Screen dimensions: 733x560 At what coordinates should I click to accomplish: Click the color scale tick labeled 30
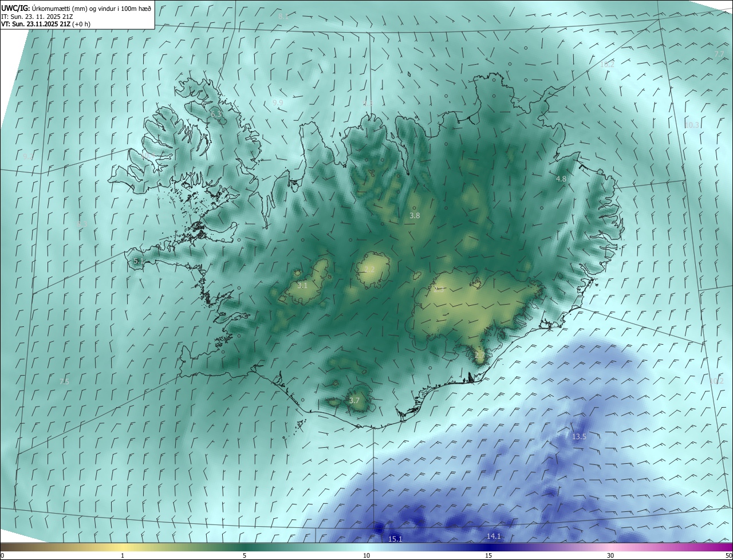point(610,556)
